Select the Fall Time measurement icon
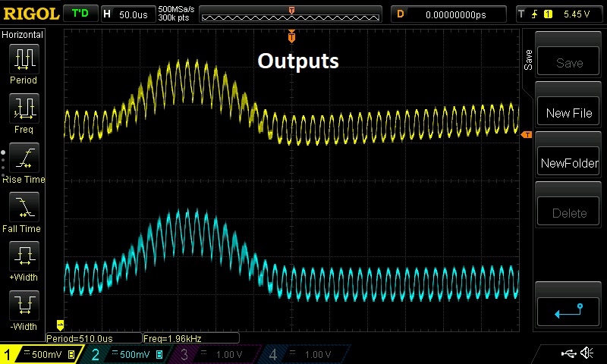This screenshot has width=607, height=364. 24,207
